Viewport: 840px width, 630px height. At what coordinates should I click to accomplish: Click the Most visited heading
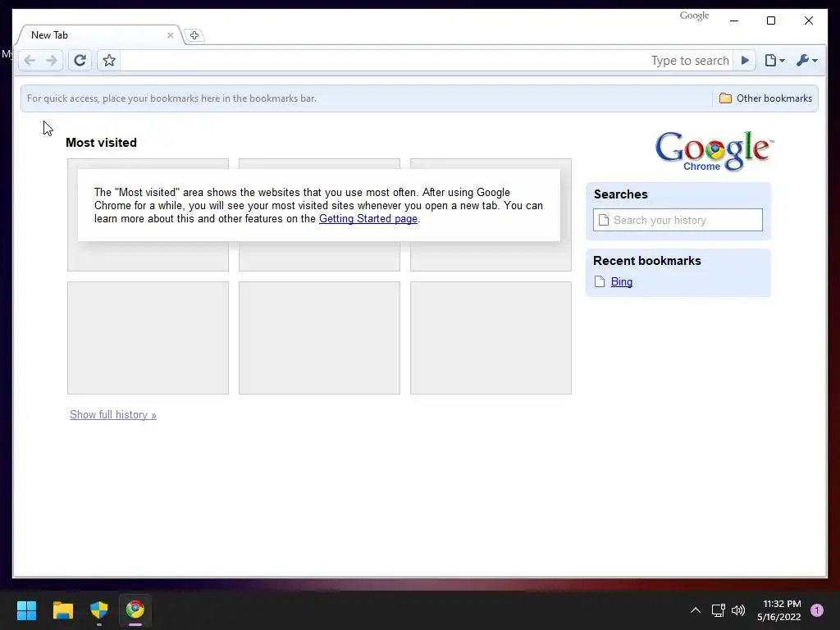pyautogui.click(x=101, y=143)
